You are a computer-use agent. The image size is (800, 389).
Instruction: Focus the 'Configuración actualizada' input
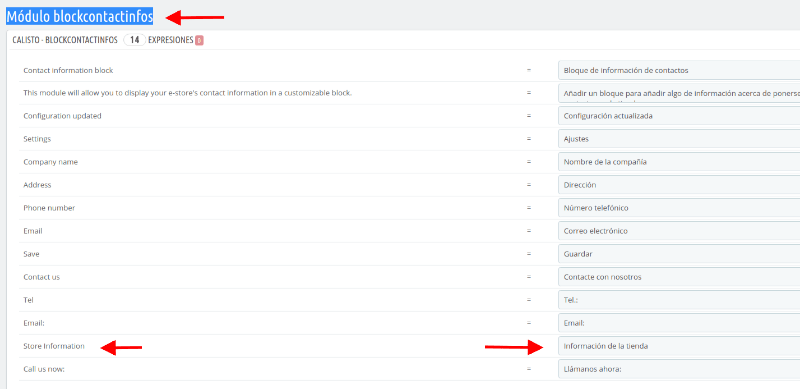point(679,116)
